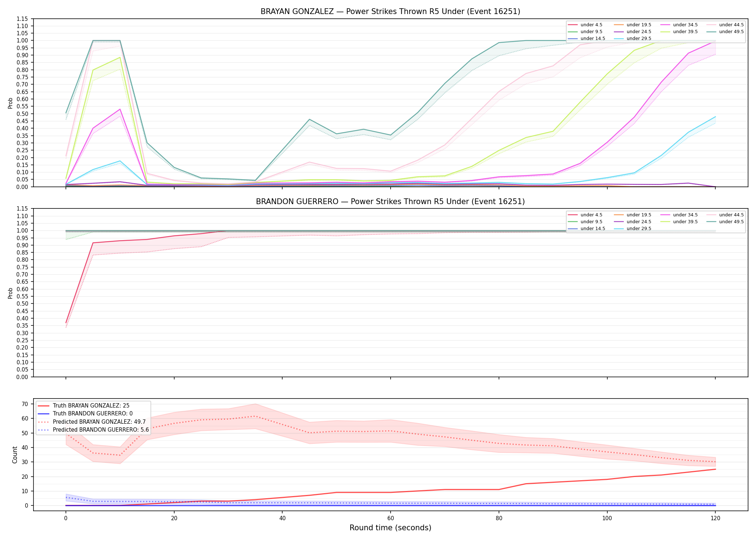Click the 'Count' y-axis label
This screenshot has width=756, height=540.
[x=15, y=455]
